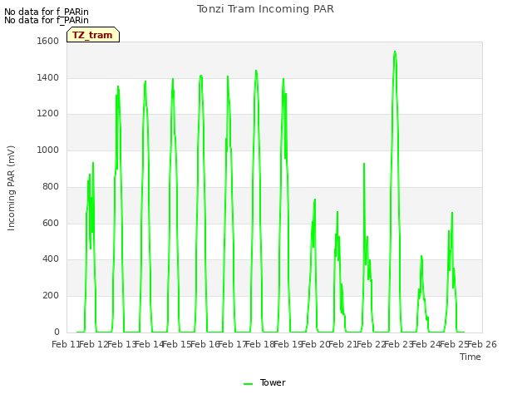Click the TZ_tram label box
The width and height of the screenshot is (532, 399).
coord(93,35)
